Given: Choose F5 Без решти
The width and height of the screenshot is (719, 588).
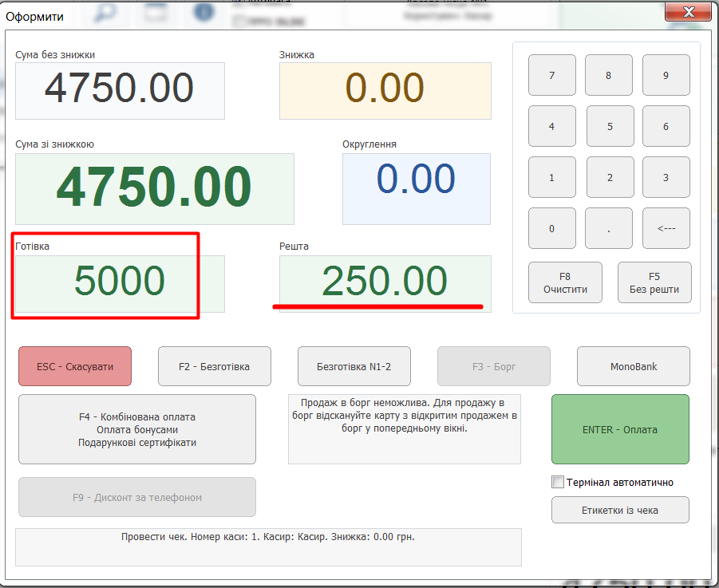Looking at the screenshot, I should (654, 282).
